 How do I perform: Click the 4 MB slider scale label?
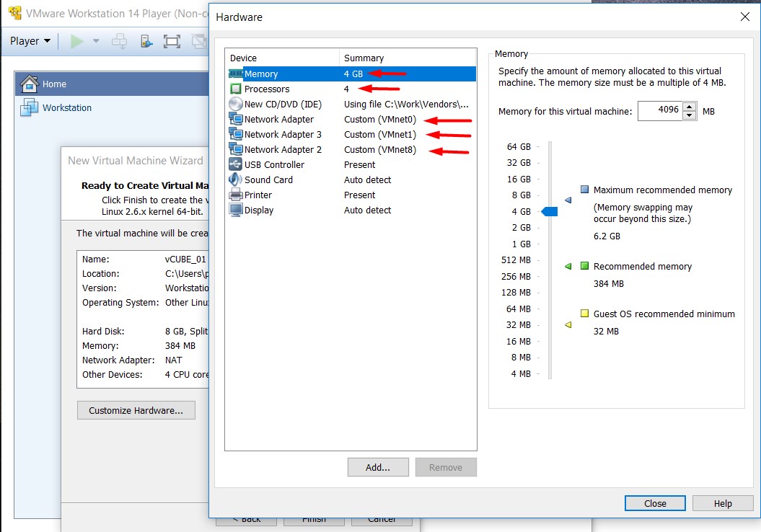tap(521, 373)
